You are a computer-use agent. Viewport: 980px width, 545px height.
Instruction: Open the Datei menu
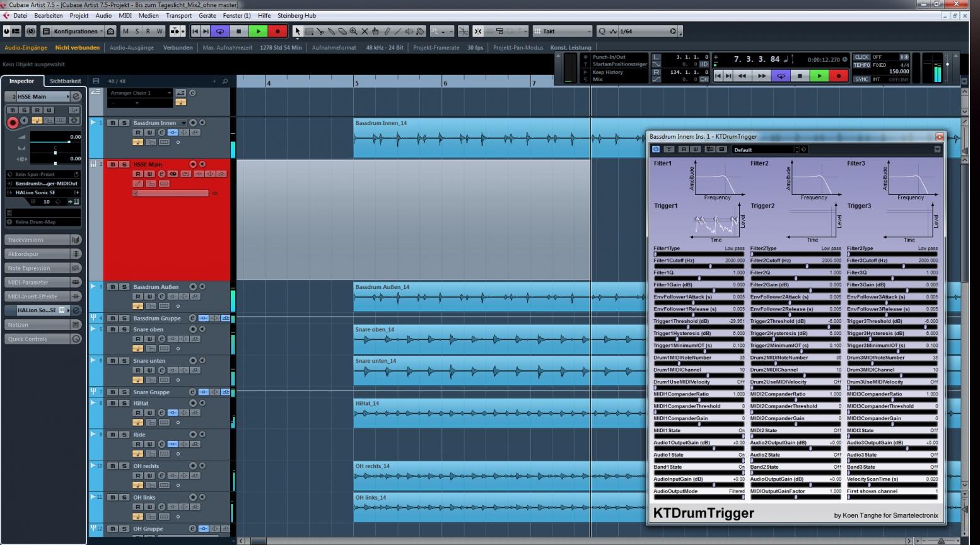click(20, 15)
